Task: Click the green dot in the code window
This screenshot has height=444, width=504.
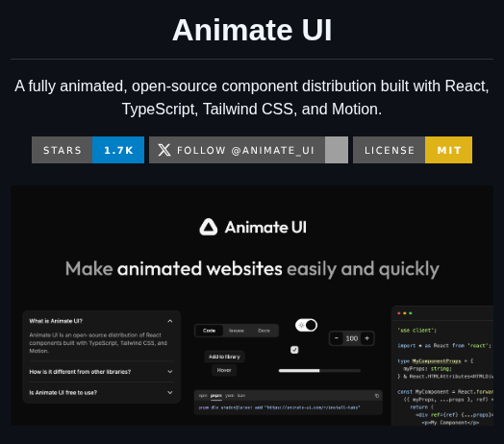Action: pyautogui.click(x=411, y=313)
